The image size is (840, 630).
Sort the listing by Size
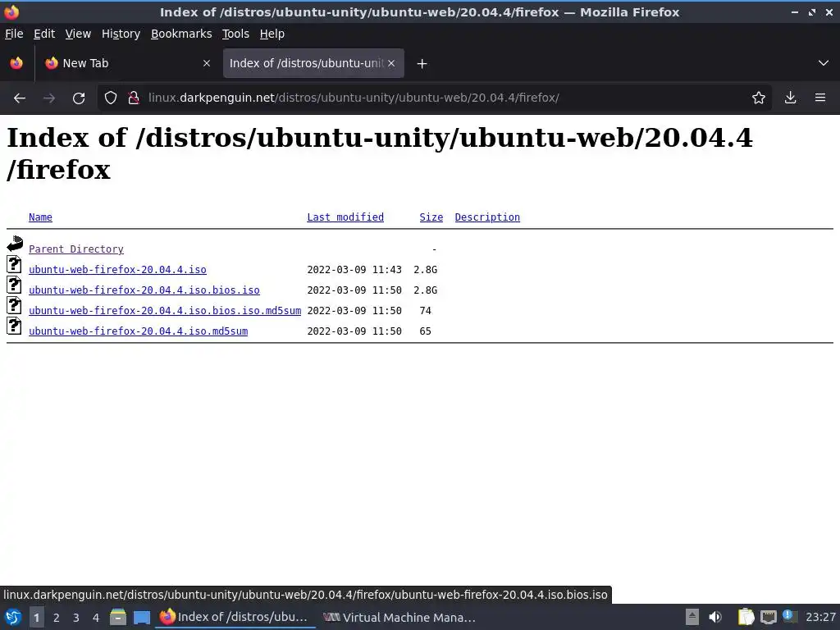click(x=431, y=217)
